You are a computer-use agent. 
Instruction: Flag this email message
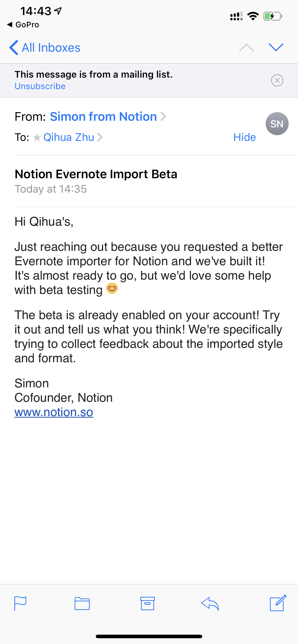pos(20,604)
